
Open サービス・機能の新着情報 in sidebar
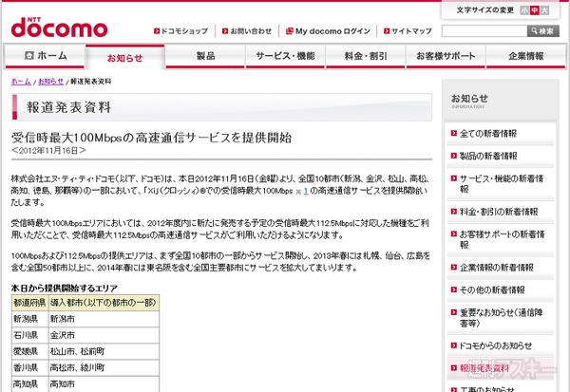pos(502,184)
